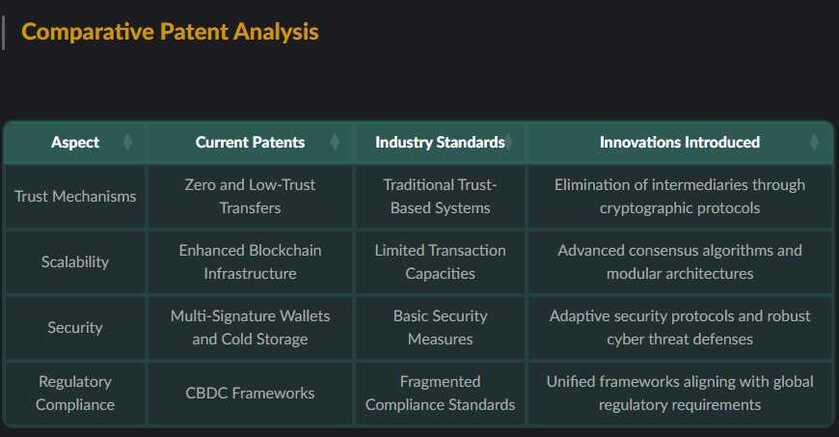Select the Security aspect cell
This screenshot has height=437, width=839.
(75, 327)
